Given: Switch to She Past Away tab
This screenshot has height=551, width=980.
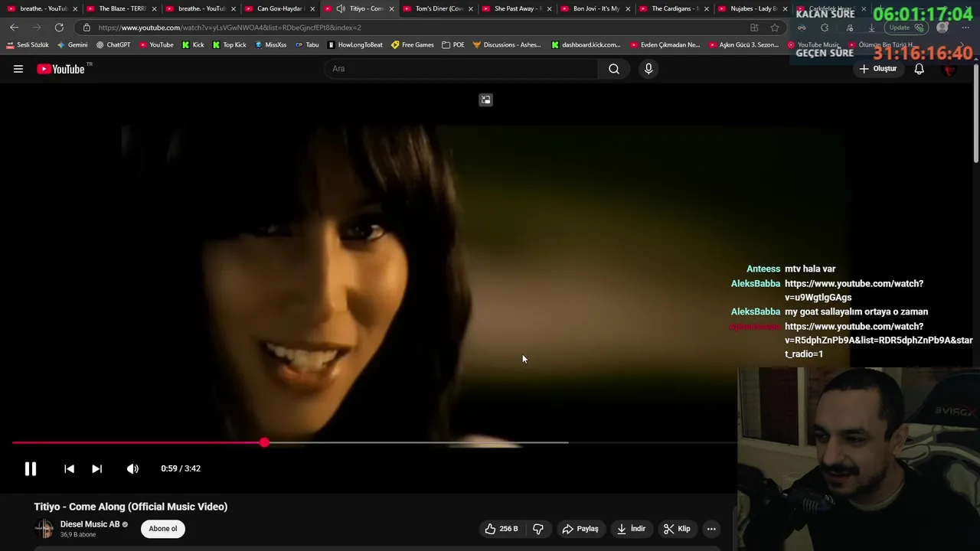Looking at the screenshot, I should click(517, 8).
